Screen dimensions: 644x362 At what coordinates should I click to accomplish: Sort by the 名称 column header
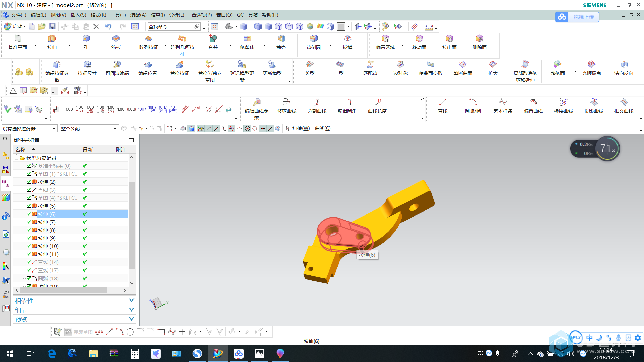tap(47, 149)
